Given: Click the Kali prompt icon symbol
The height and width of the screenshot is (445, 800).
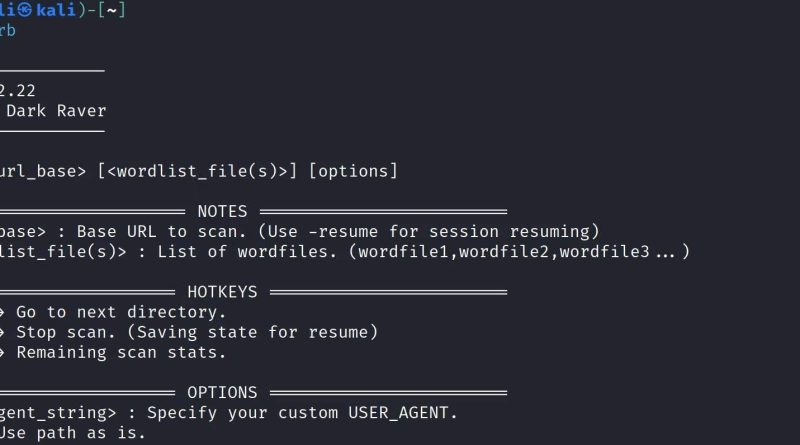Looking at the screenshot, I should pos(24,10).
